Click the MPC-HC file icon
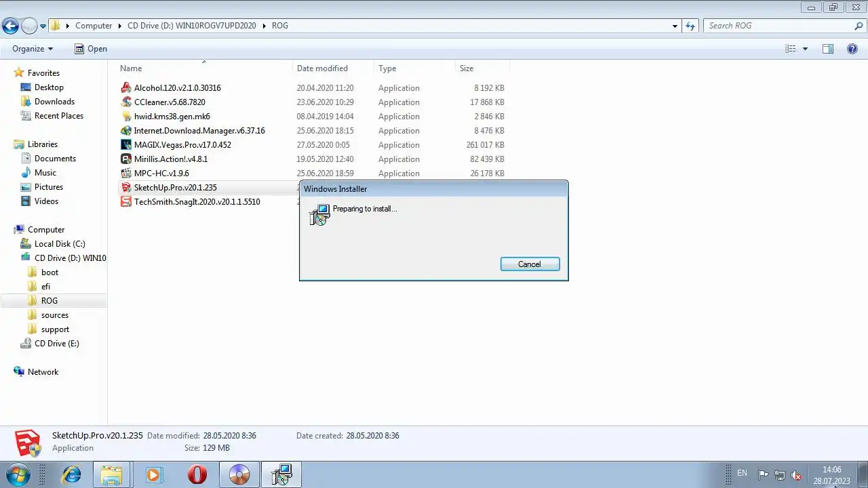 [126, 173]
